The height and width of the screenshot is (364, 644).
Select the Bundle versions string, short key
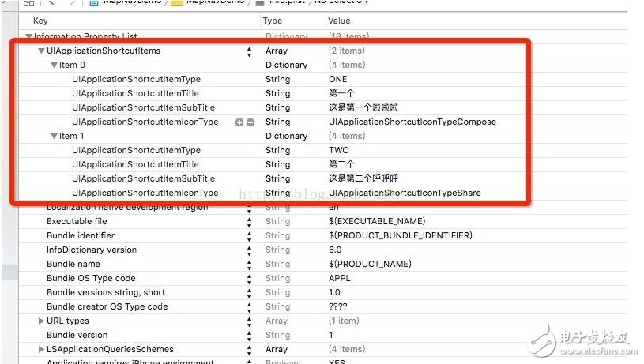pos(106,293)
